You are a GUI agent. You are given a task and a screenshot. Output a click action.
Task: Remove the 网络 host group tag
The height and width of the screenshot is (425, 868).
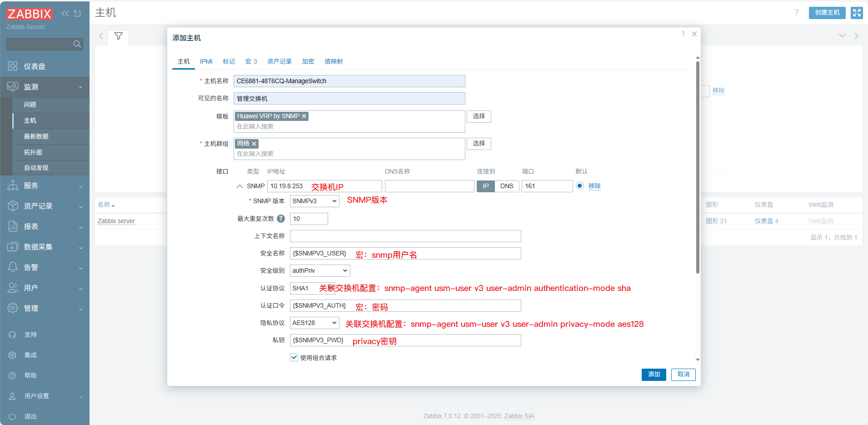(254, 144)
